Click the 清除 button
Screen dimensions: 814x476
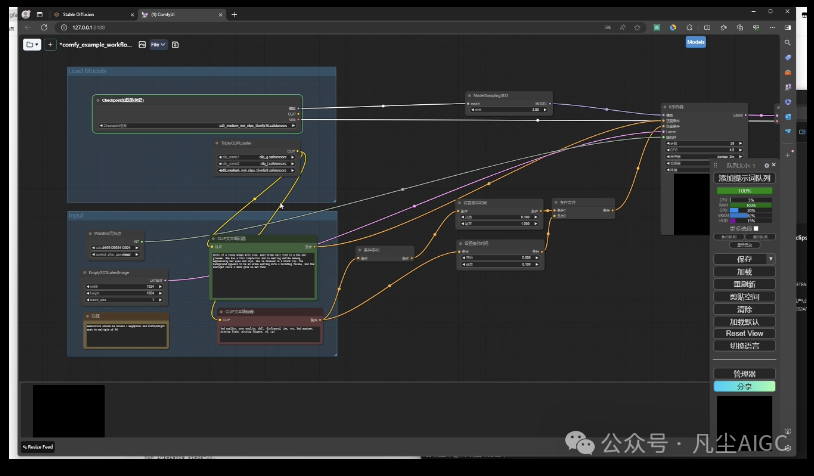744,309
